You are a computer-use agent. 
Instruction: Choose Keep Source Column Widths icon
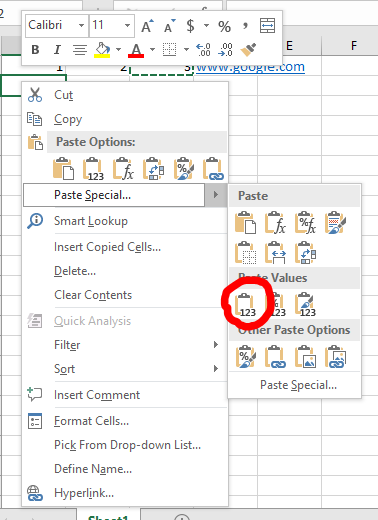(x=275, y=252)
